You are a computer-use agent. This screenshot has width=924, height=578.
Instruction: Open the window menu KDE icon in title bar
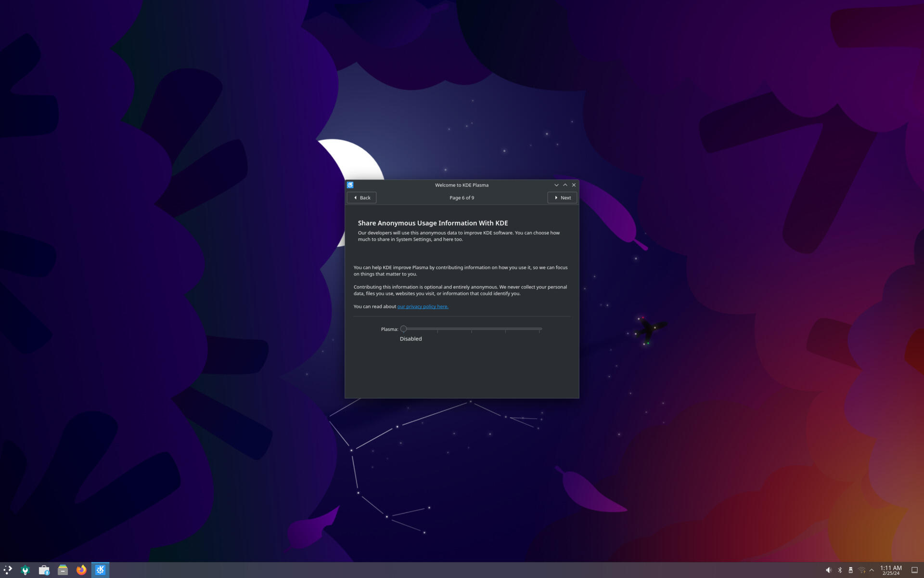click(x=350, y=185)
